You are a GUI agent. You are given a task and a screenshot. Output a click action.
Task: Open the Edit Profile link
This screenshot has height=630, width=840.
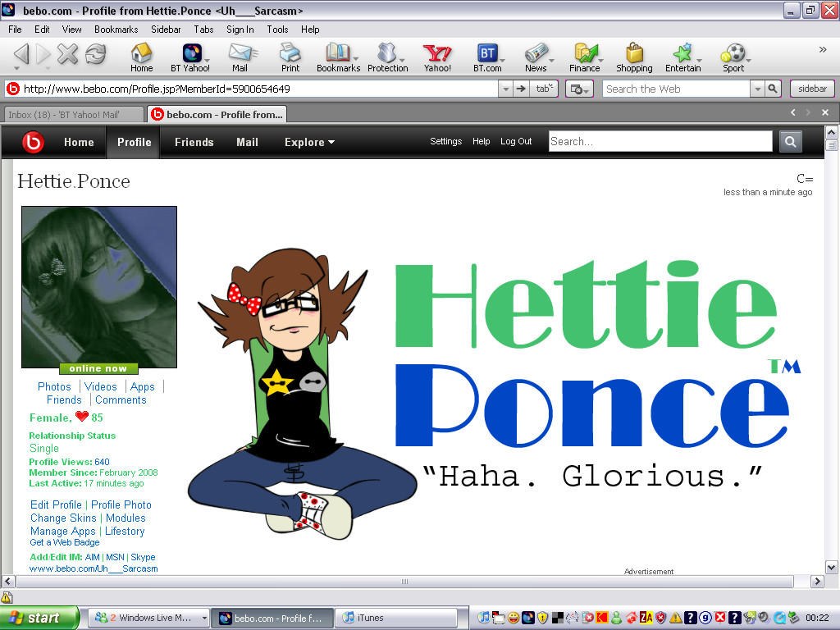point(57,504)
